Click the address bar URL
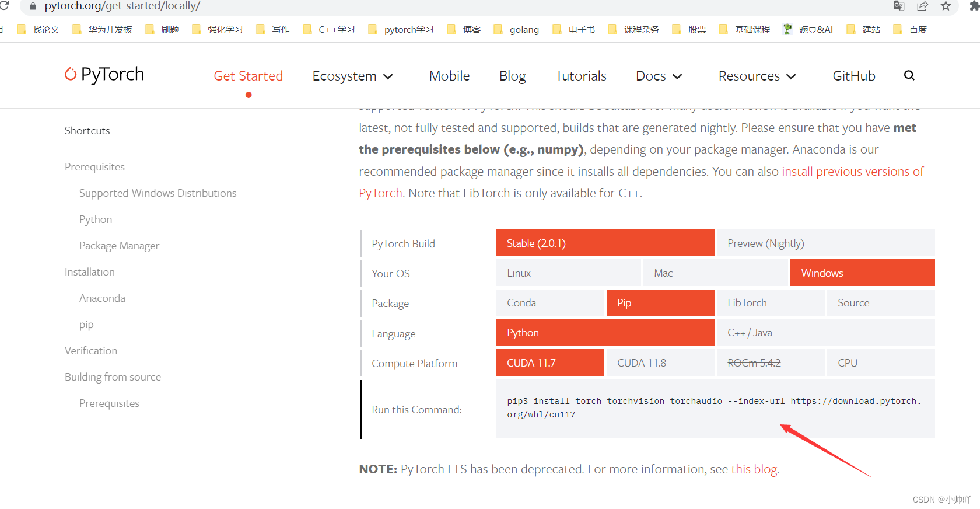Image resolution: width=980 pixels, height=509 pixels. pyautogui.click(x=122, y=6)
